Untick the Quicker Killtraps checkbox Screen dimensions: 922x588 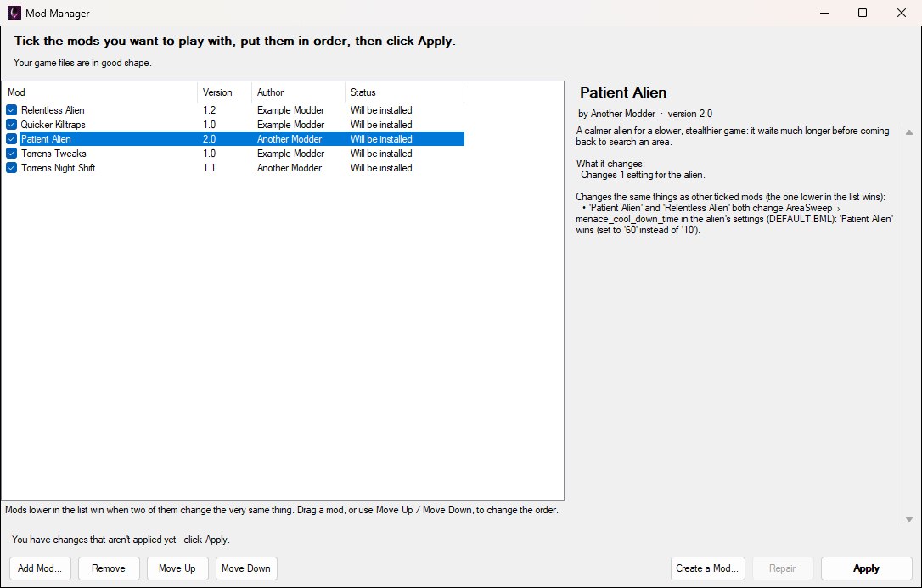[11, 125]
